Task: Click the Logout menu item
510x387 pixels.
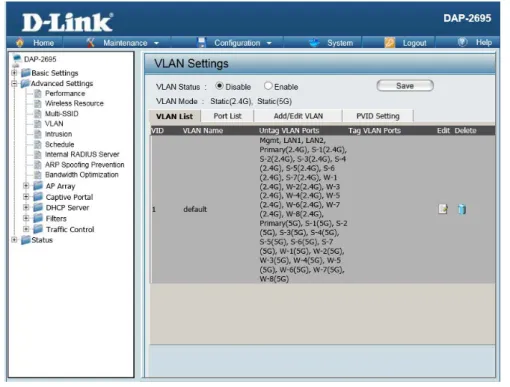Action: tap(414, 43)
